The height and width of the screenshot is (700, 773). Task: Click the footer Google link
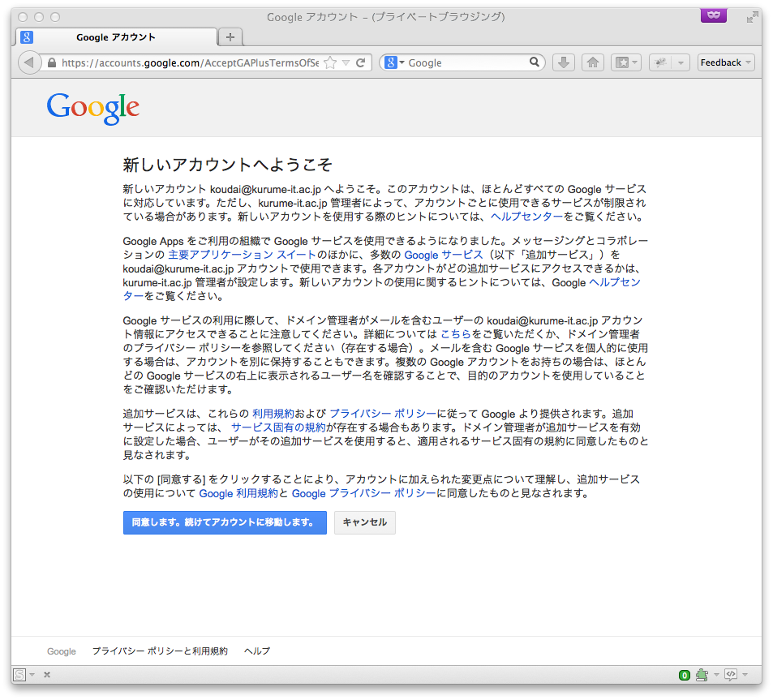pyautogui.click(x=62, y=651)
